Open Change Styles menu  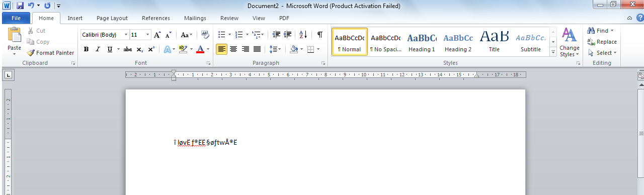[570, 42]
